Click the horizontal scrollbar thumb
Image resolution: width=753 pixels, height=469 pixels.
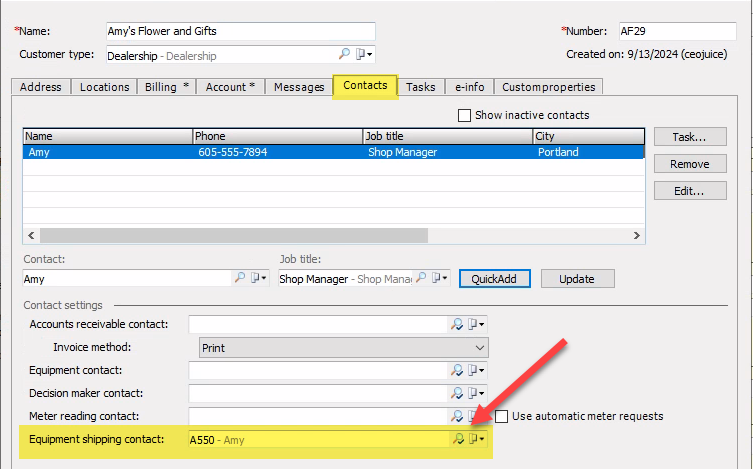pos(234,235)
